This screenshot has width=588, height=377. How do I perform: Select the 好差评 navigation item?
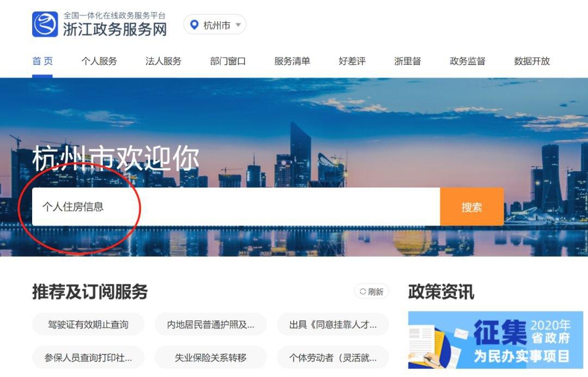pos(352,61)
